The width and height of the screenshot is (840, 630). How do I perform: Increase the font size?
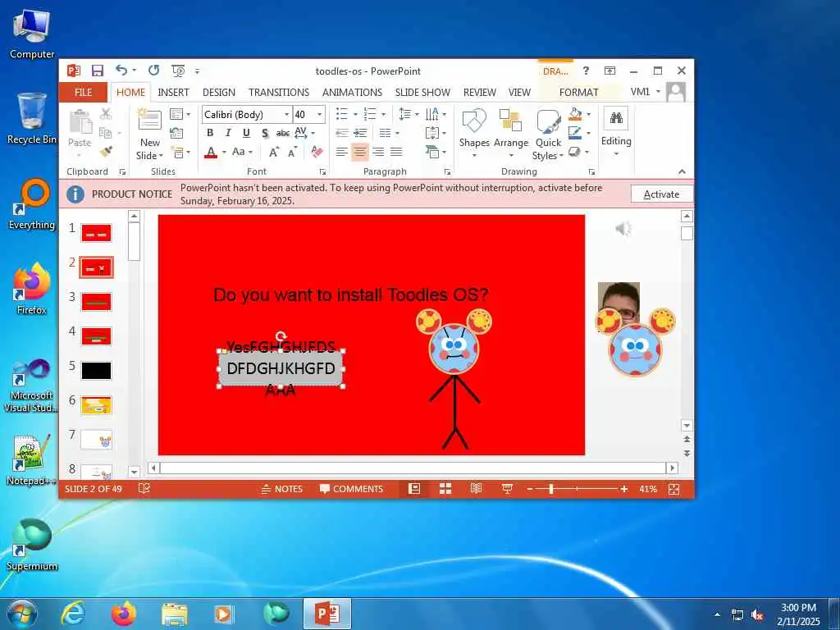(x=274, y=152)
